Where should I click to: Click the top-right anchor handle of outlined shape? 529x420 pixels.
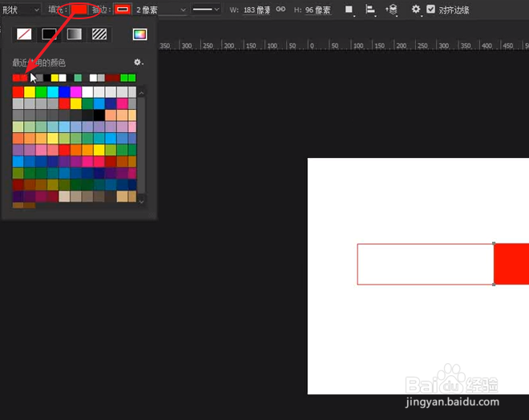point(494,243)
